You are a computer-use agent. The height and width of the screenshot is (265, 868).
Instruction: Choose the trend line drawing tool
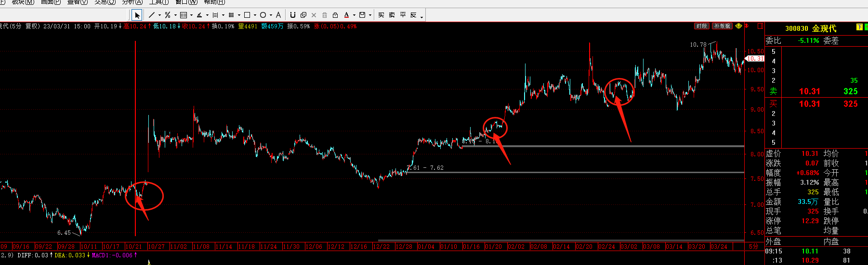pyautogui.click(x=152, y=15)
